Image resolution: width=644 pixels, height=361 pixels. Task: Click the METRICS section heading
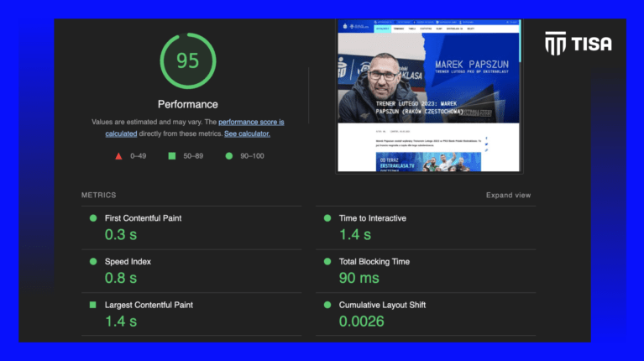[x=98, y=195]
